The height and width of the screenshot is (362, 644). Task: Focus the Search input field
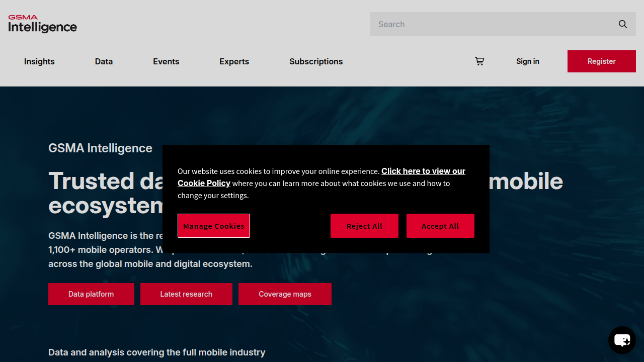[x=503, y=24]
